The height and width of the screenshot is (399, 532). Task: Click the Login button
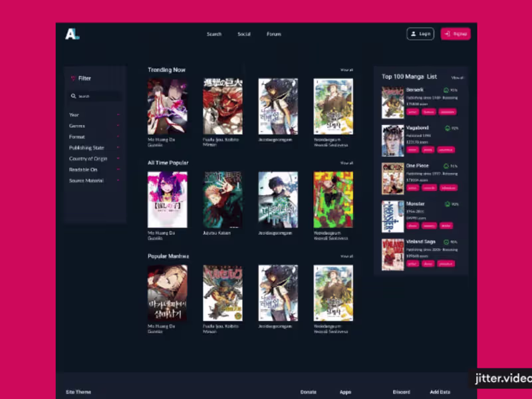tap(420, 34)
